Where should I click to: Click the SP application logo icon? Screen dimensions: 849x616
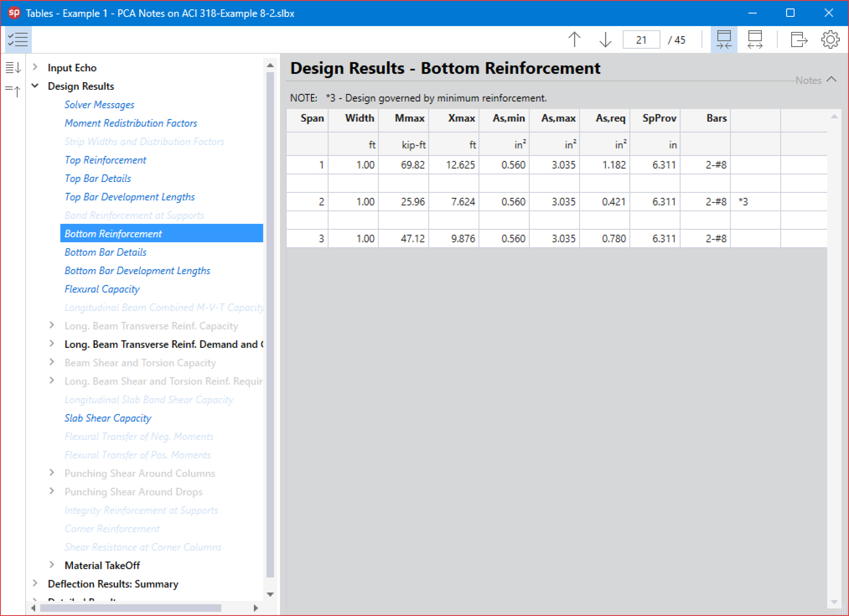[14, 13]
